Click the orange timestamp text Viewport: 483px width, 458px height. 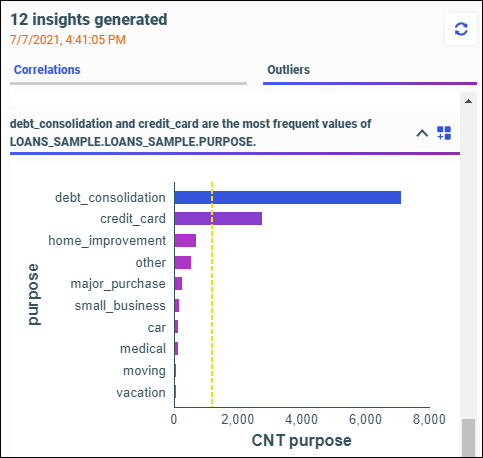click(x=68, y=40)
